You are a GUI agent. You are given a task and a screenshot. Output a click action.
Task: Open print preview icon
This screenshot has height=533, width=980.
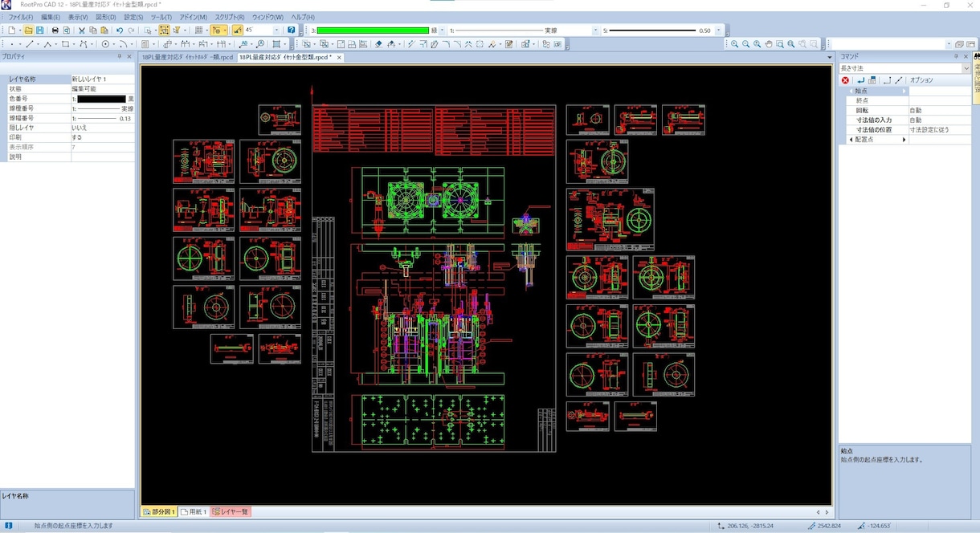[x=67, y=30]
